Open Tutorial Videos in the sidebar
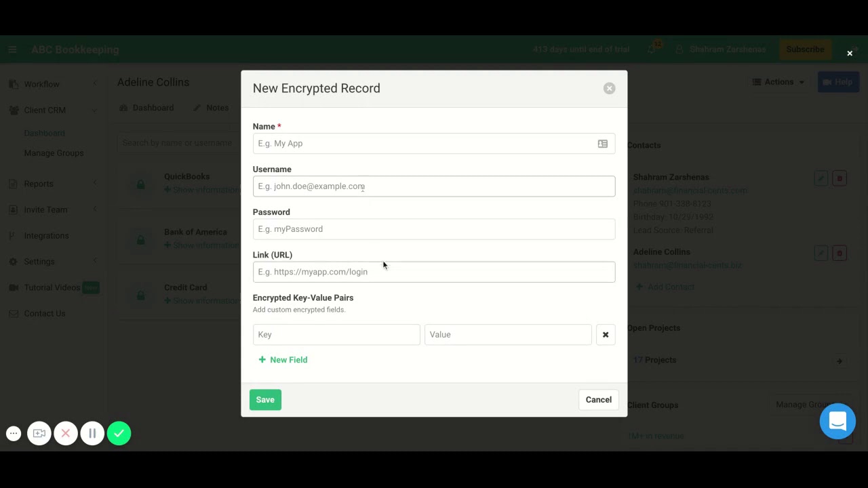This screenshot has width=868, height=488. point(52,287)
